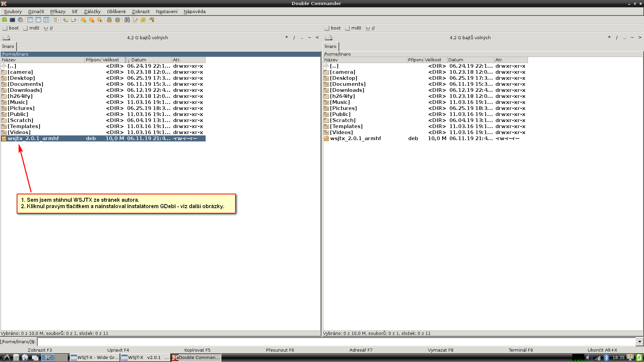
Task: Open the terminal toolbar icon
Action: click(12, 20)
